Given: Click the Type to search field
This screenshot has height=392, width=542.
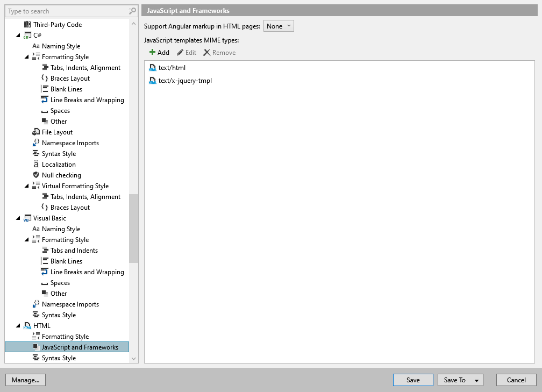Looking at the screenshot, I should (67, 11).
